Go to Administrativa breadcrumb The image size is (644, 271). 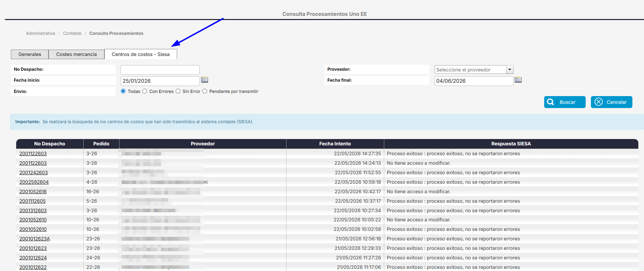40,33
